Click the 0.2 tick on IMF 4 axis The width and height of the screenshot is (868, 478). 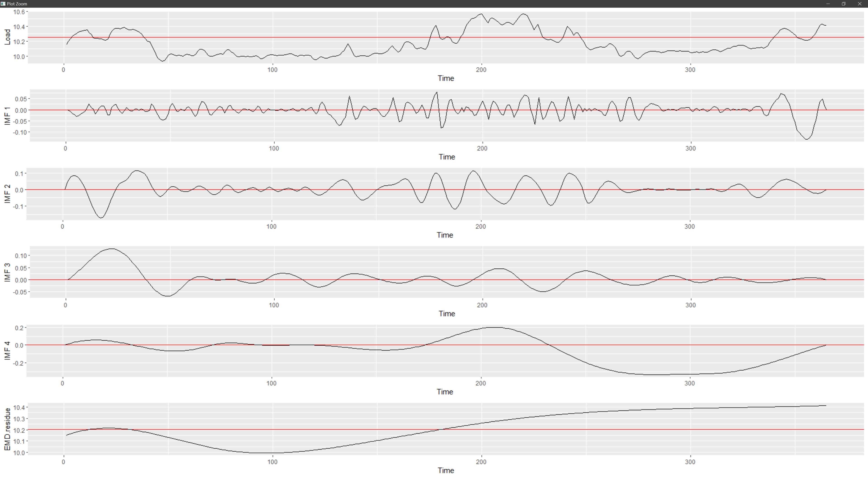(19, 328)
